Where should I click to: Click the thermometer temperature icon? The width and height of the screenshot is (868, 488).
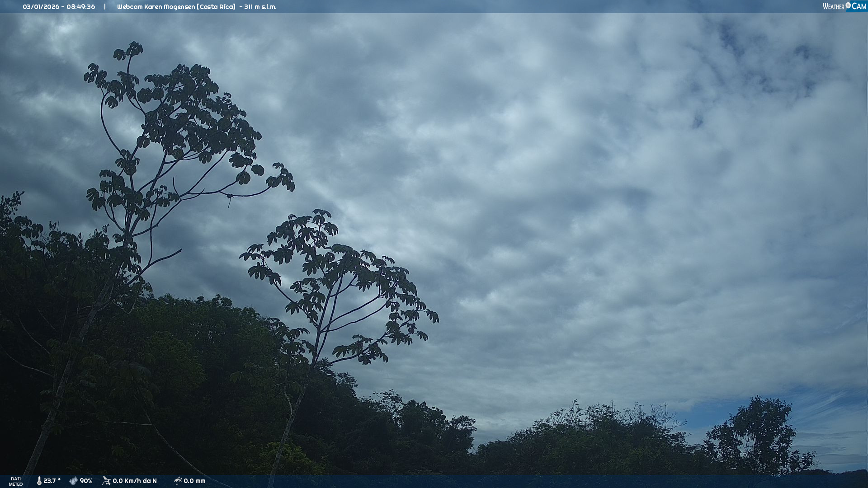(x=39, y=481)
